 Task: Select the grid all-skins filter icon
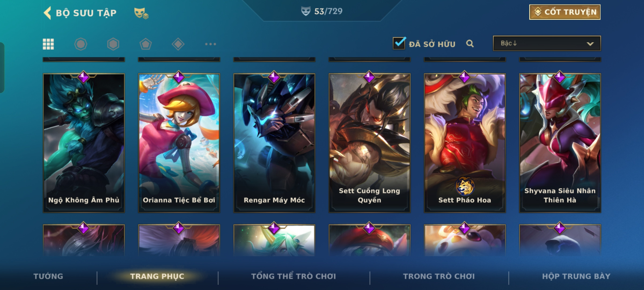48,44
